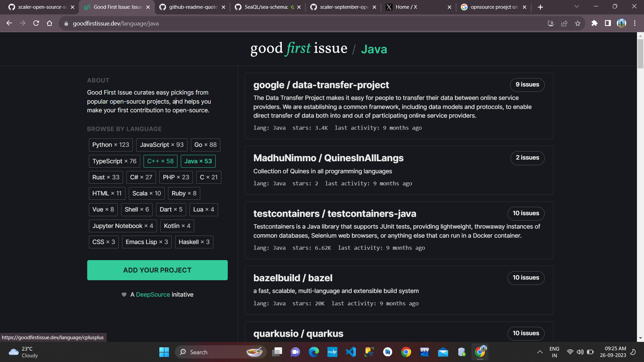
Task: Launch Microsoft Edge from the taskbar
Action: pyautogui.click(x=314, y=352)
